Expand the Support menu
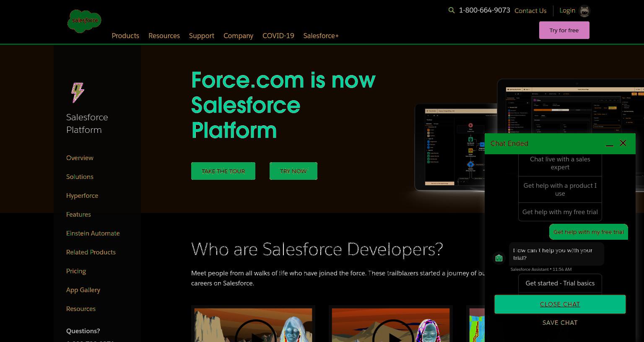644x342 pixels. pyautogui.click(x=202, y=36)
